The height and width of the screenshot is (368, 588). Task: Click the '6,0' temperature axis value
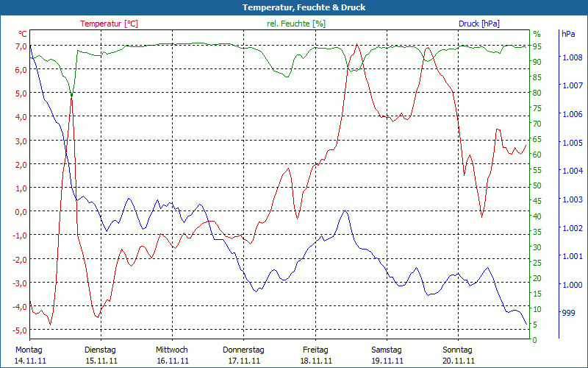click(x=21, y=70)
